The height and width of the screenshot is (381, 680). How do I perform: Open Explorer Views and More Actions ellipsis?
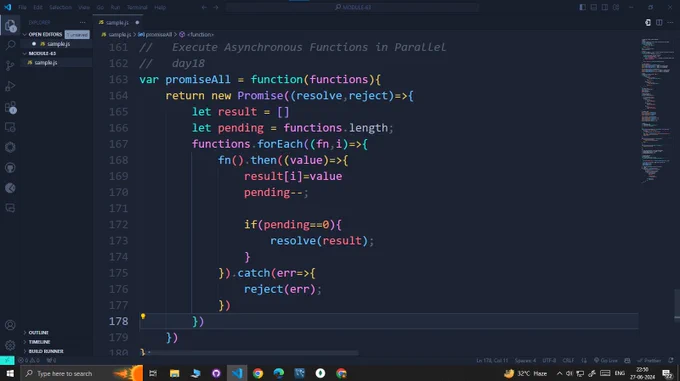(82, 23)
